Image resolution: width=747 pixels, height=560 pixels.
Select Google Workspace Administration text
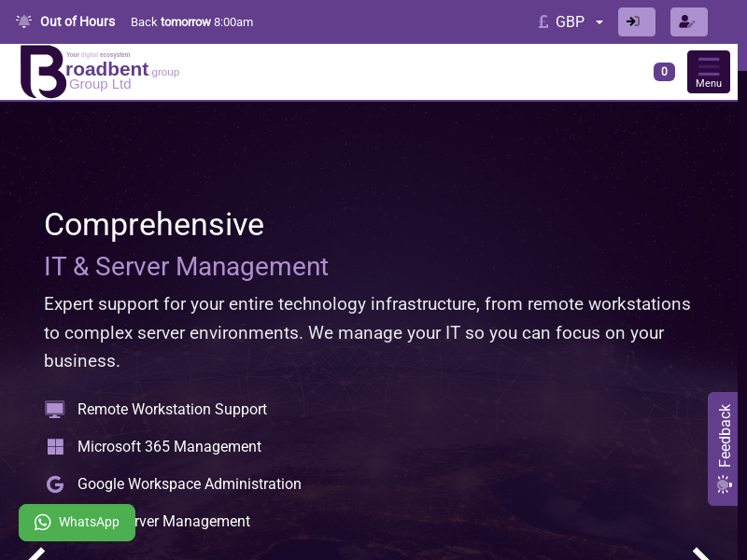pyautogui.click(x=189, y=484)
